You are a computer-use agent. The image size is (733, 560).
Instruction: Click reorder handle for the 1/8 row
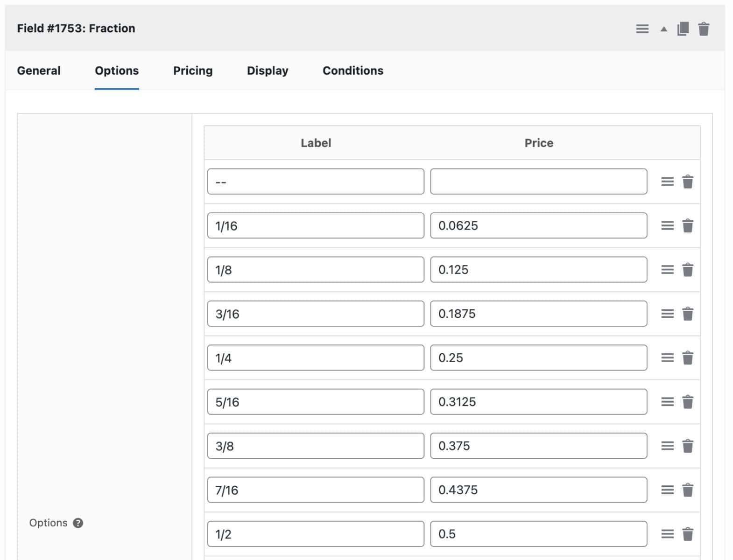coord(668,269)
